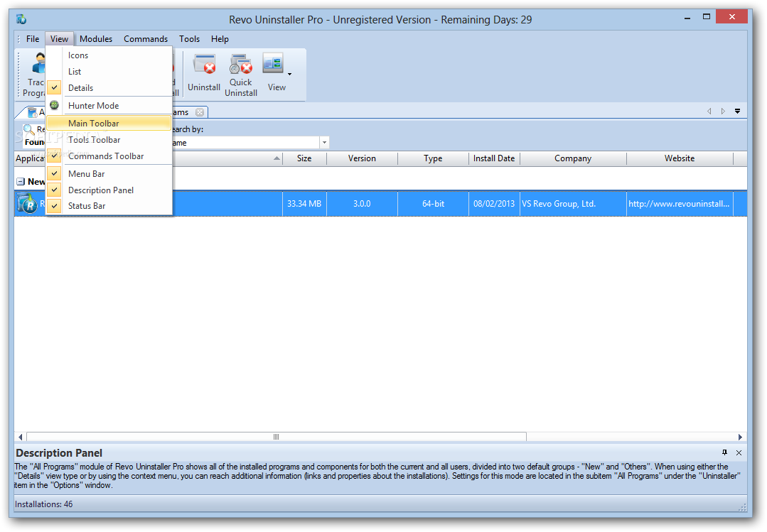Click the 33.34 MB size cell
The image size is (767, 532).
click(x=304, y=203)
